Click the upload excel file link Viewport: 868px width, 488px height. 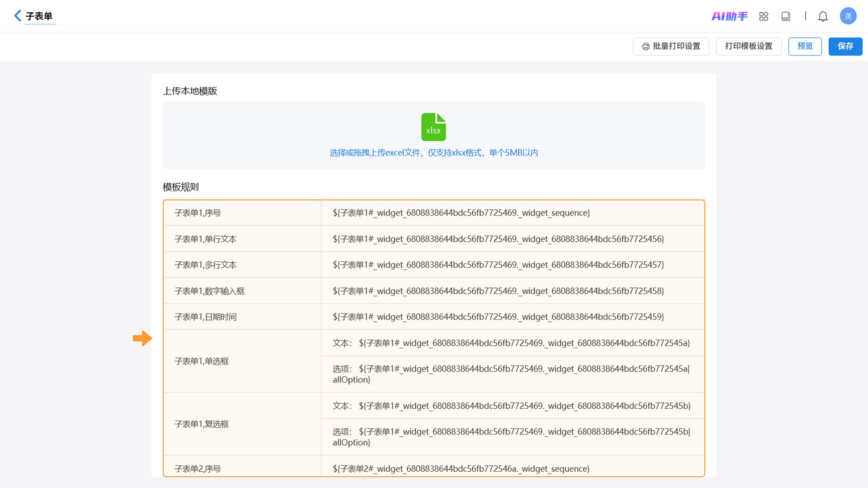(433, 153)
